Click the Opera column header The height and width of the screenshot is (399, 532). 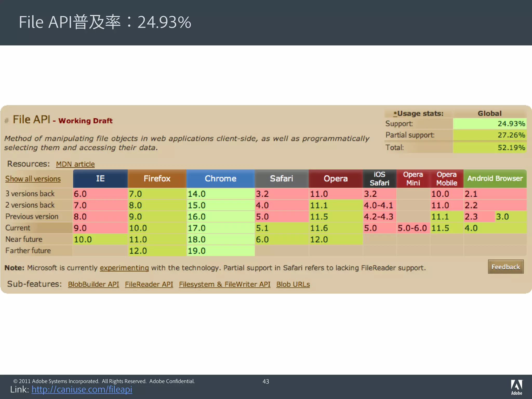click(x=336, y=179)
